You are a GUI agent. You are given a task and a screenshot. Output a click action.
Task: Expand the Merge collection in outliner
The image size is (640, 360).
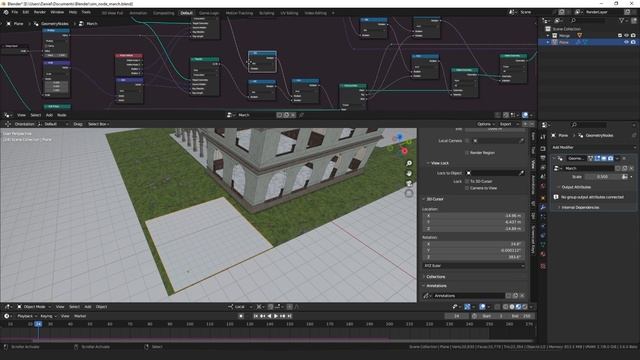coord(548,36)
